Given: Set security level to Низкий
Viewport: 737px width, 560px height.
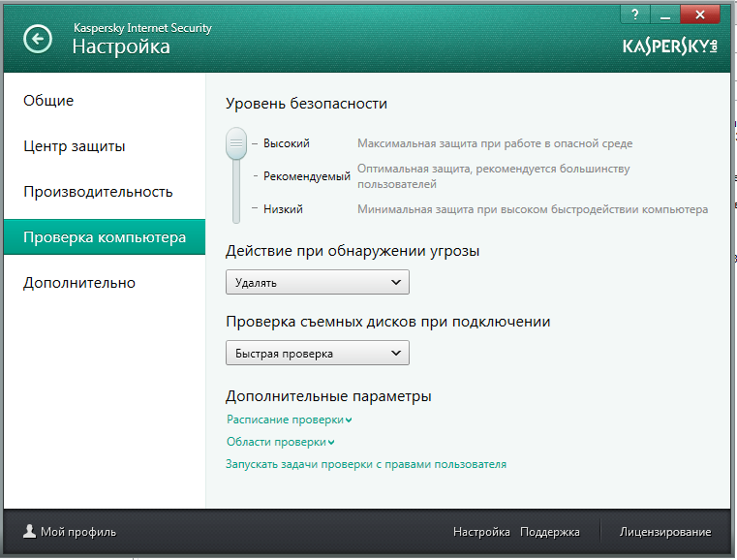Looking at the screenshot, I should pyautogui.click(x=283, y=209).
